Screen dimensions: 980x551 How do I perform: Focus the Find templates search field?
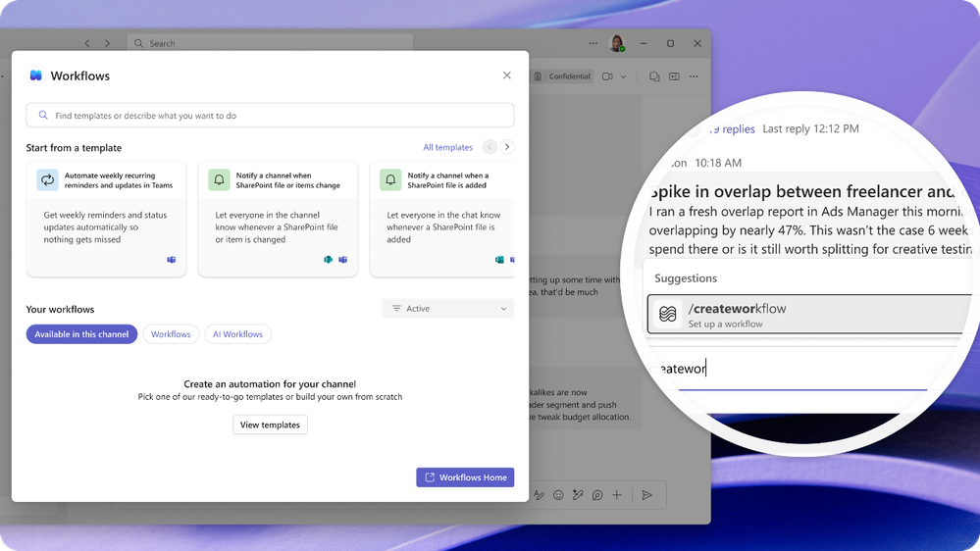coord(270,116)
